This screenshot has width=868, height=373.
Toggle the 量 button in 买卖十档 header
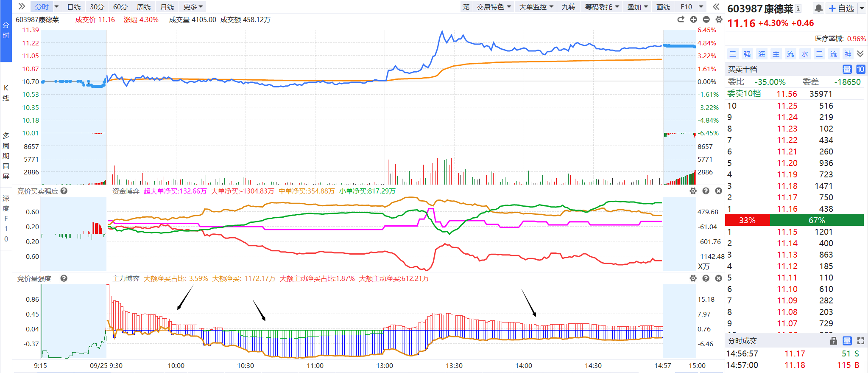coord(847,69)
